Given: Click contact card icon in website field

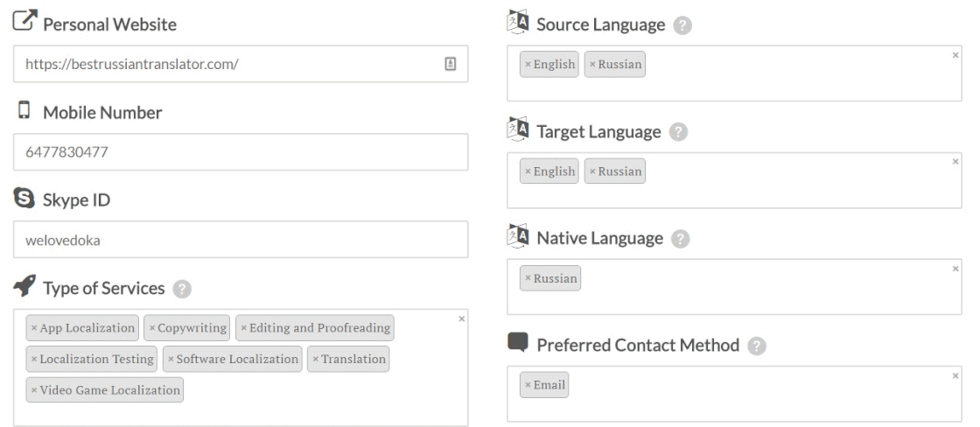Looking at the screenshot, I should click(x=450, y=64).
